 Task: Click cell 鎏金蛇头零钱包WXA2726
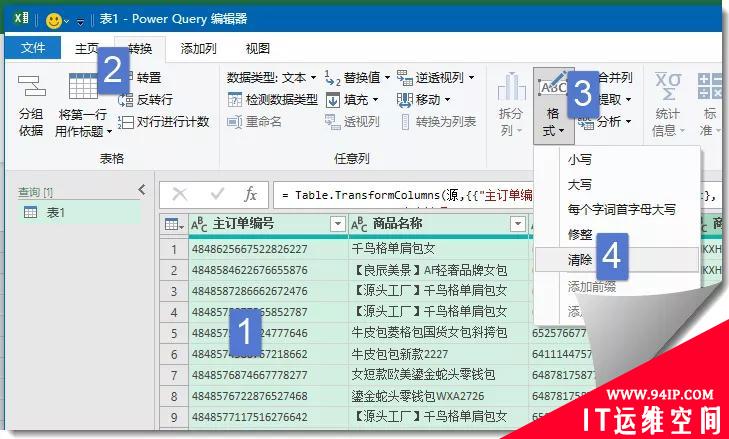(438, 396)
